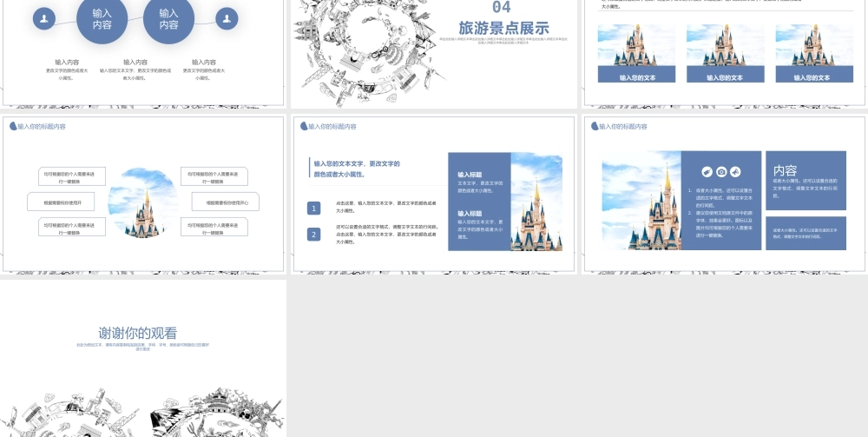Click the leftmost person icon circle
The height and width of the screenshot is (437, 868).
coord(44,19)
